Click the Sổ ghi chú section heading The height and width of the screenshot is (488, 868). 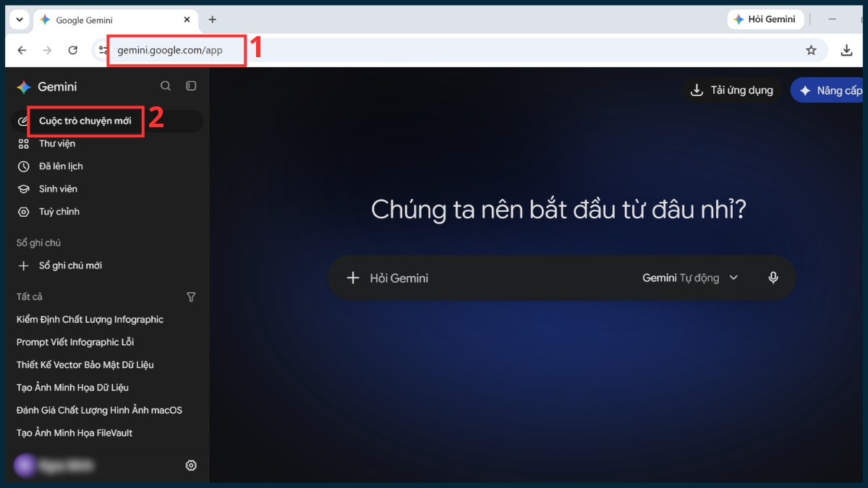click(38, 243)
